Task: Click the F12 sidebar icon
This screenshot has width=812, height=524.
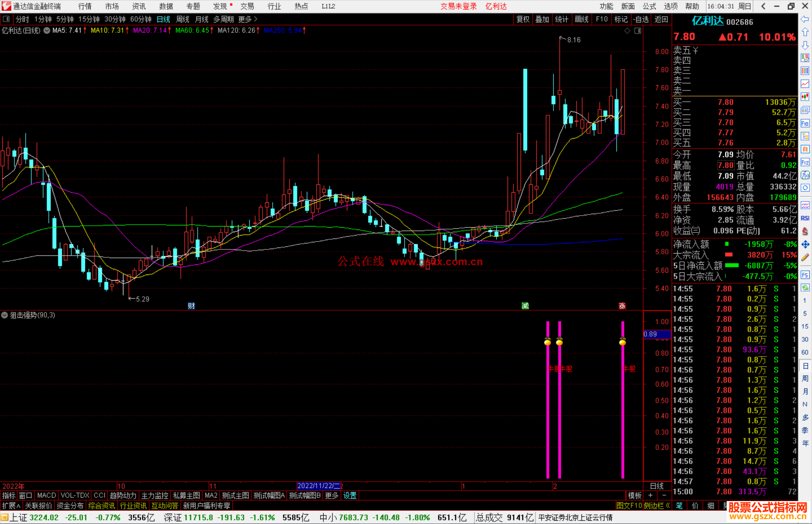Action: point(805,162)
